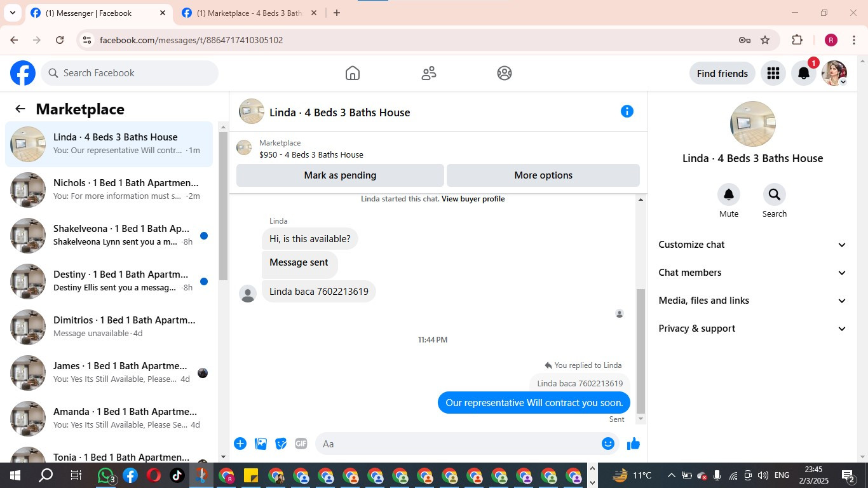Open the James conversation
The width and height of the screenshot is (868, 488).
pyautogui.click(x=109, y=373)
